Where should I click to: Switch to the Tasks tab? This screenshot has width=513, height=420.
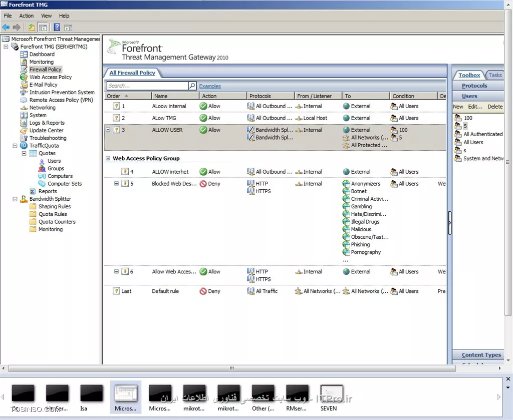[x=494, y=75]
